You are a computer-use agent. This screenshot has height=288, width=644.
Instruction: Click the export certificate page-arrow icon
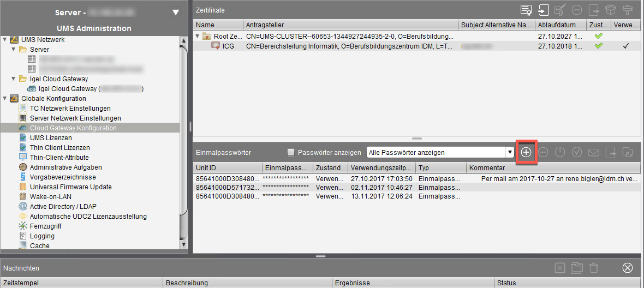click(x=593, y=9)
